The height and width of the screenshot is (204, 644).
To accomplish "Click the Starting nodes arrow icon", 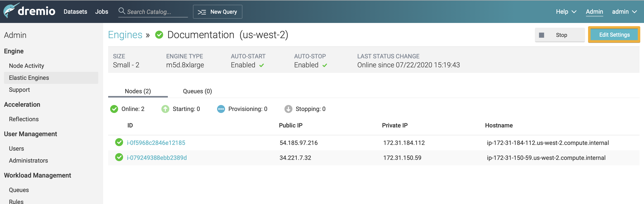I will click(165, 109).
